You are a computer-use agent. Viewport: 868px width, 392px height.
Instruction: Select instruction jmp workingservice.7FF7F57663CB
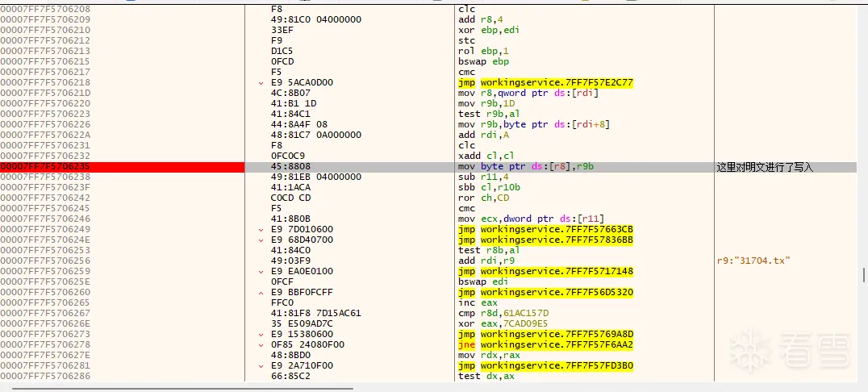click(546, 229)
